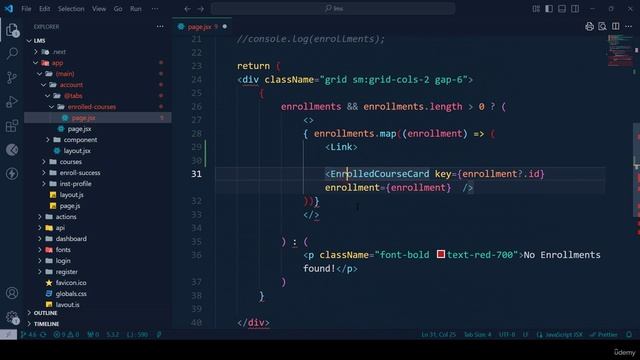Screen dimensions: 640x360
Task: Collapse the app folder
Action: [36, 63]
